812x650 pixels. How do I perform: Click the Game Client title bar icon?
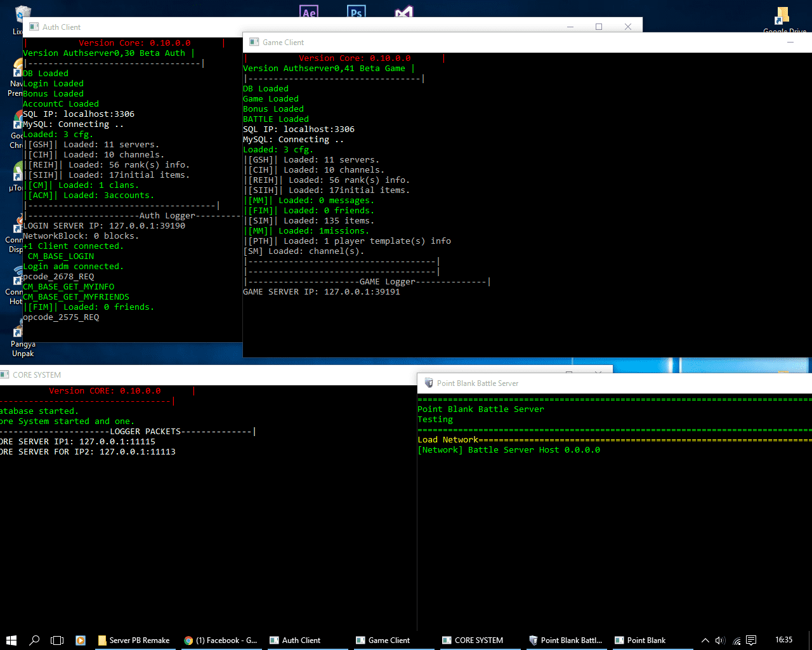pyautogui.click(x=254, y=42)
